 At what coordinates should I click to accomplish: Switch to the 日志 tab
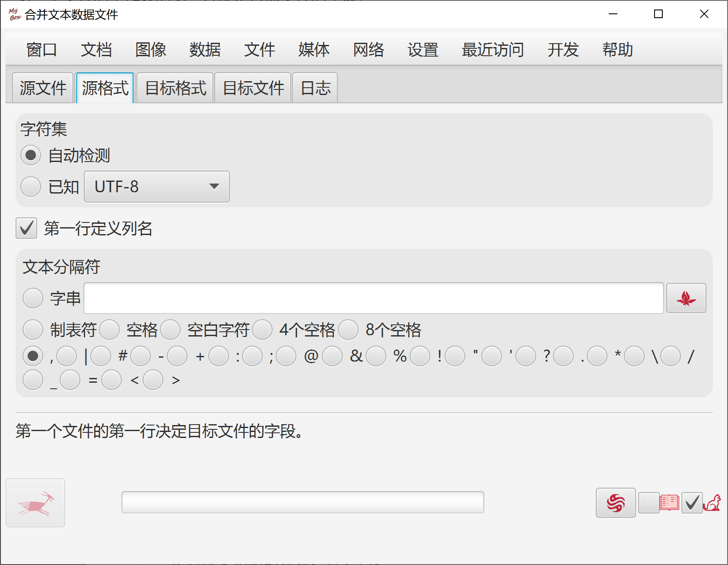315,88
